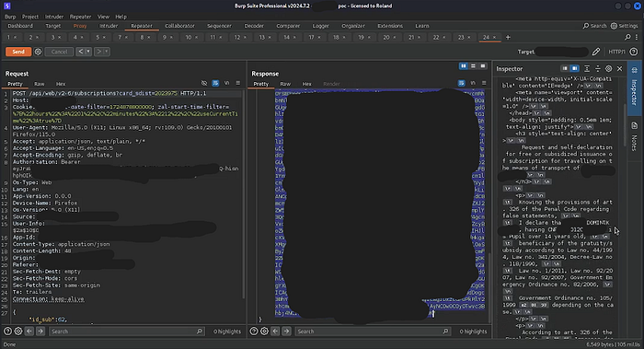Open Inspector settings gear

coord(609,69)
